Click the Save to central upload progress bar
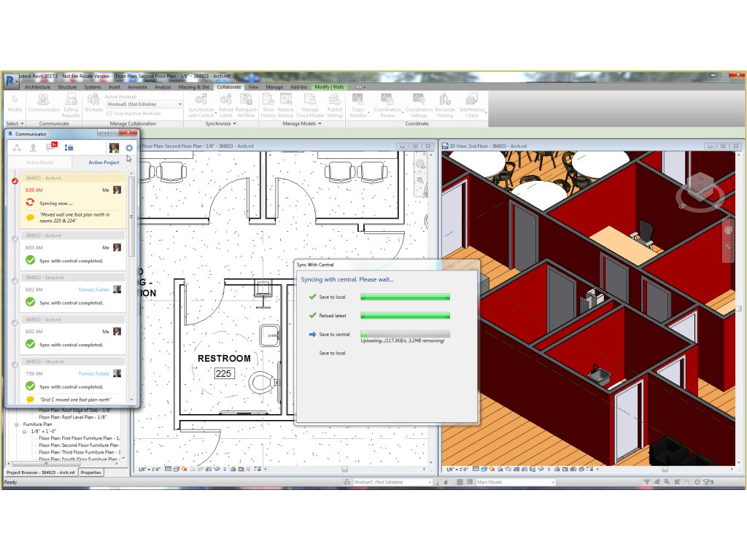 point(405,334)
